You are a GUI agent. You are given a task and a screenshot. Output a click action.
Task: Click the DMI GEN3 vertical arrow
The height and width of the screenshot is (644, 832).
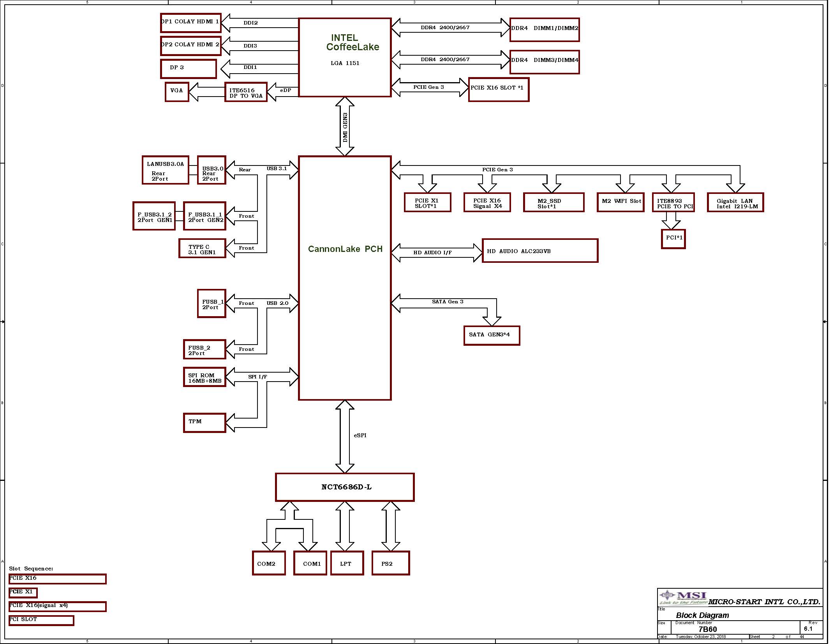click(x=345, y=127)
